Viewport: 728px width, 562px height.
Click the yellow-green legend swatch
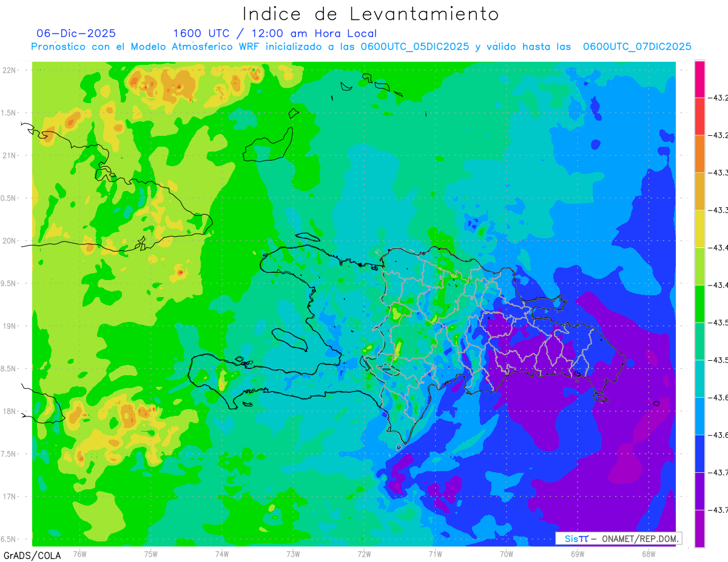699,266
